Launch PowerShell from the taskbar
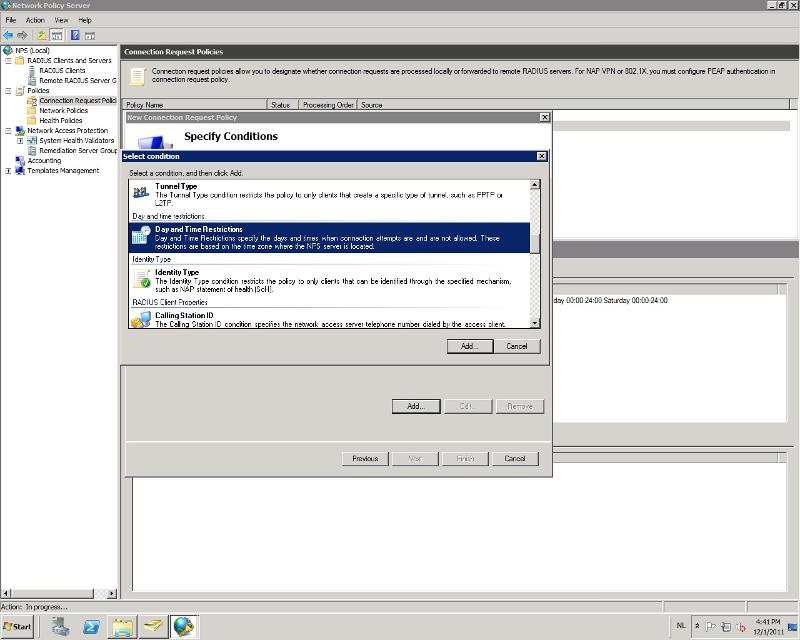This screenshot has height=640, width=800. 91,626
